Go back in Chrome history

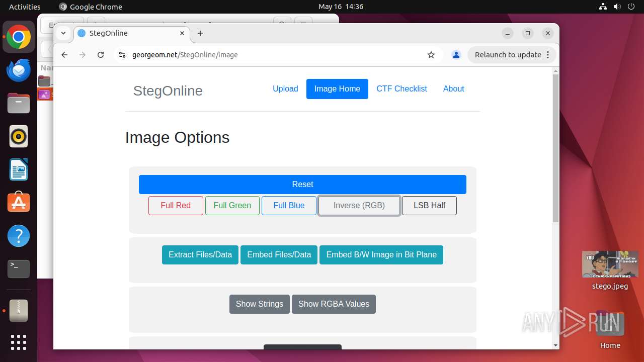[x=64, y=55]
